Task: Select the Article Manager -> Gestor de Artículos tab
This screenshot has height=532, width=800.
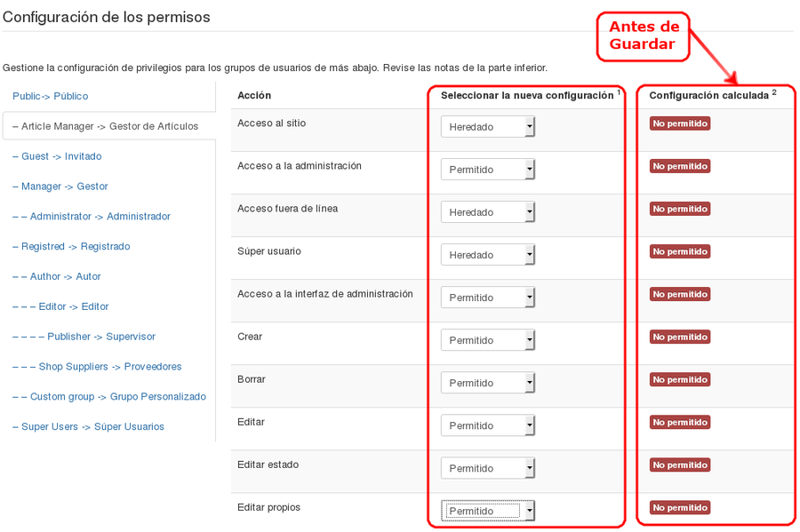Action: tap(106, 126)
